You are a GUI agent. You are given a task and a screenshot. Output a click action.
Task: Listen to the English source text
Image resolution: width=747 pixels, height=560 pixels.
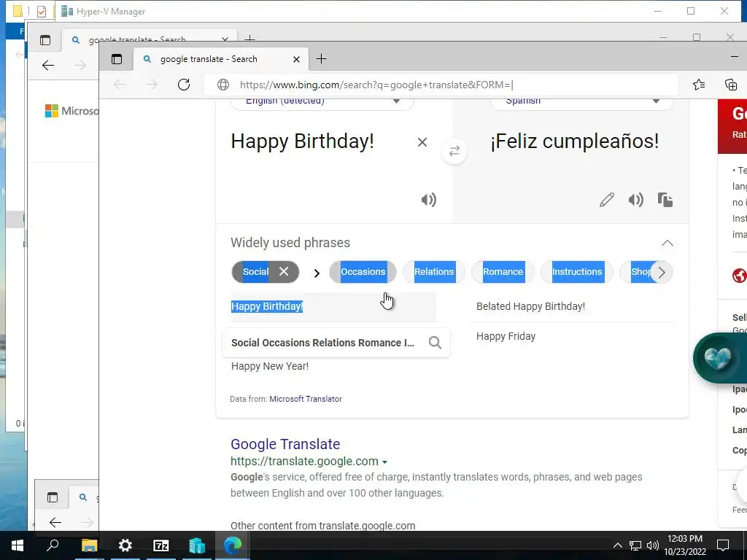pyautogui.click(x=429, y=200)
